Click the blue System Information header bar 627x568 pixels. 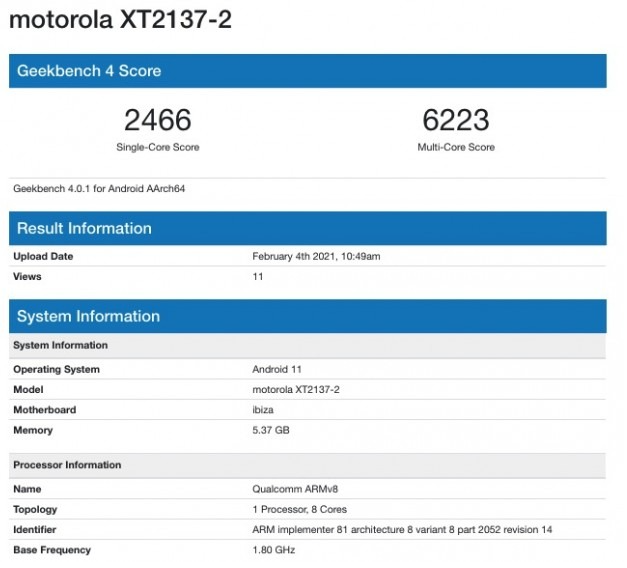click(x=88, y=316)
